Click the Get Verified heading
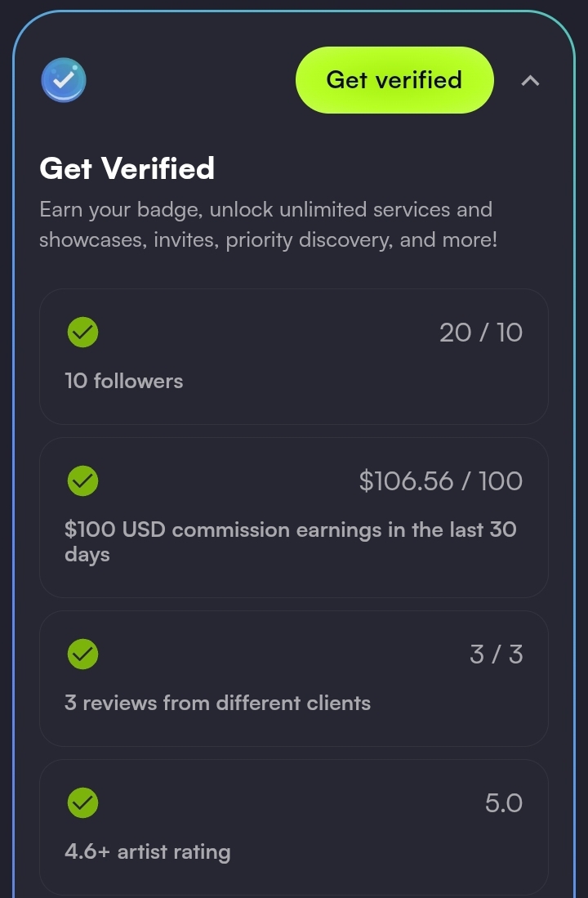588x898 pixels. coord(127,168)
